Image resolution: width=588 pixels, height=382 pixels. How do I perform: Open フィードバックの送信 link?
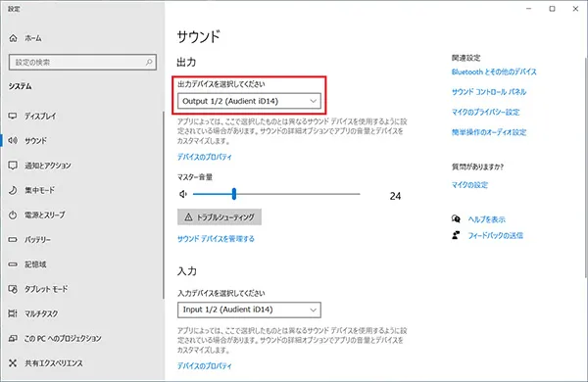495,235
